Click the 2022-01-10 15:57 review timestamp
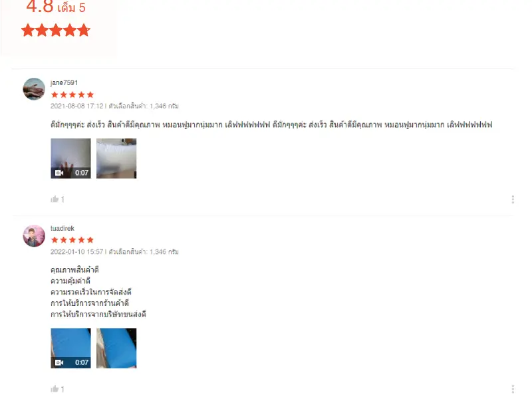Image resolution: width=532 pixels, height=399 pixels. pos(76,252)
